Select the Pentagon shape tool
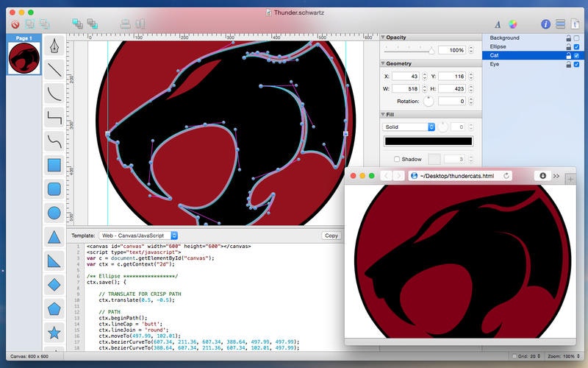 point(54,308)
